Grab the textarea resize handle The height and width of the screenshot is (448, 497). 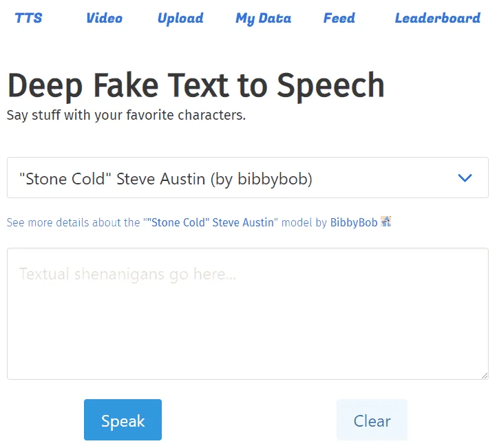click(485, 376)
